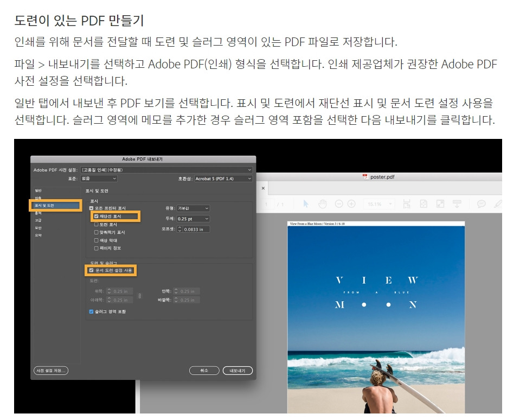Select the Hand tool in Acrobat toolbar

(323, 203)
